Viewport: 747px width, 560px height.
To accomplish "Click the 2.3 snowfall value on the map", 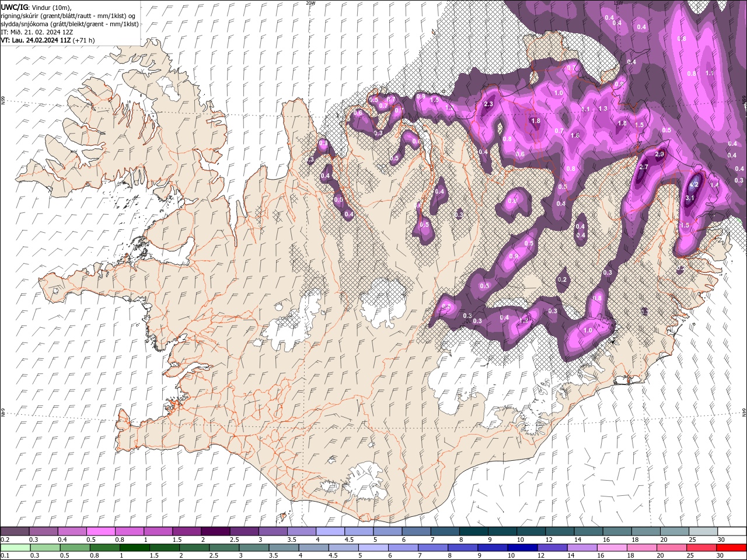I will (x=489, y=104).
